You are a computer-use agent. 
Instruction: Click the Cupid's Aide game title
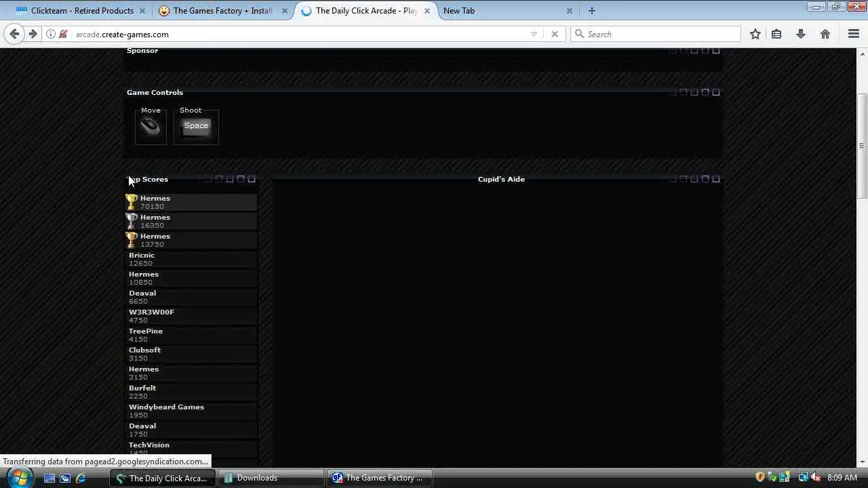(x=501, y=179)
